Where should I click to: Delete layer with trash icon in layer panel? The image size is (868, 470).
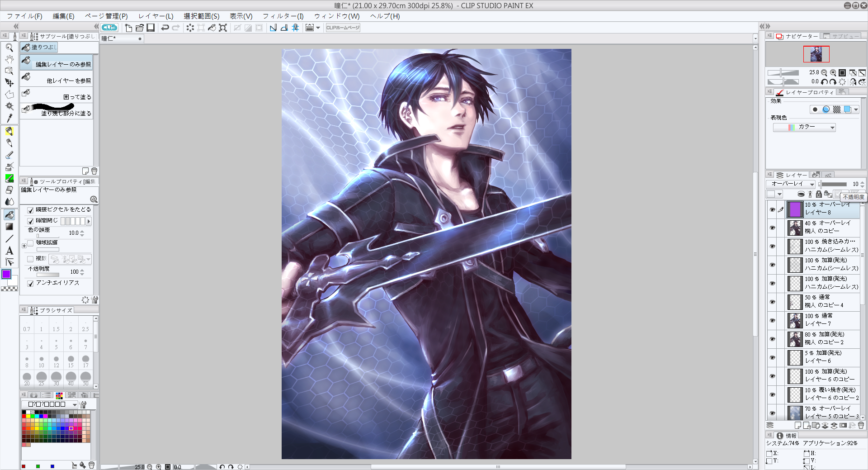tap(861, 425)
